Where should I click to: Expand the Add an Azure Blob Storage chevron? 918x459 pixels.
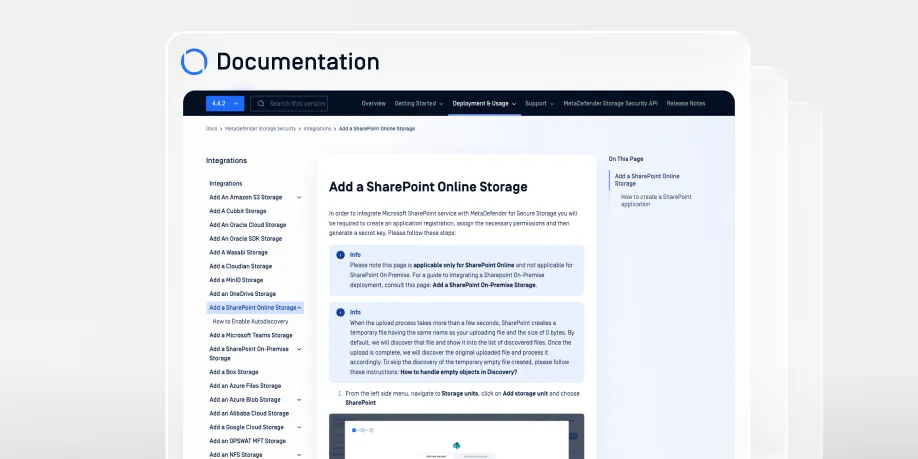pyautogui.click(x=299, y=400)
